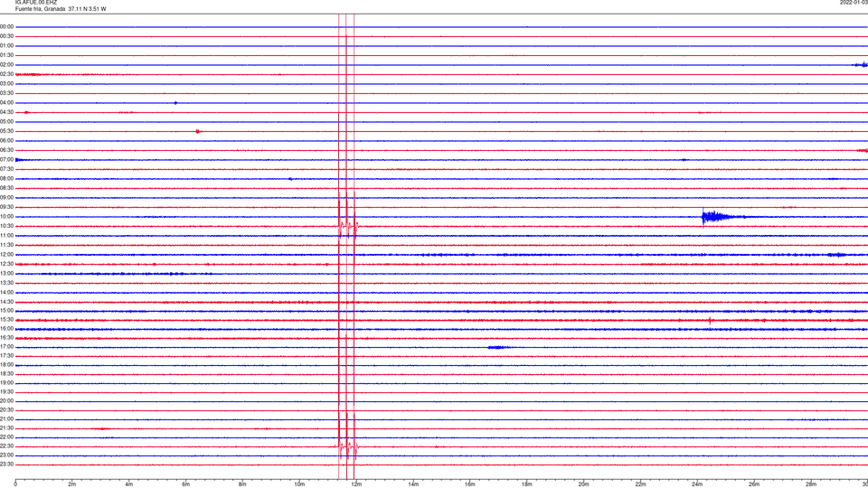Select the 16:00 time row label
This screenshot has width=868, height=488.
point(7,329)
